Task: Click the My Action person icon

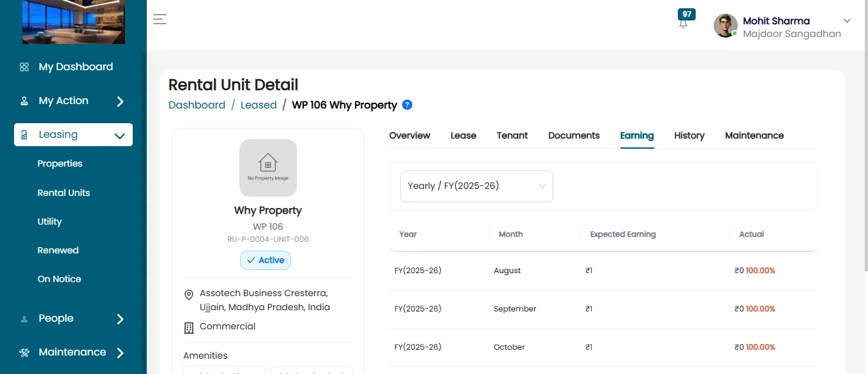Action: [24, 101]
